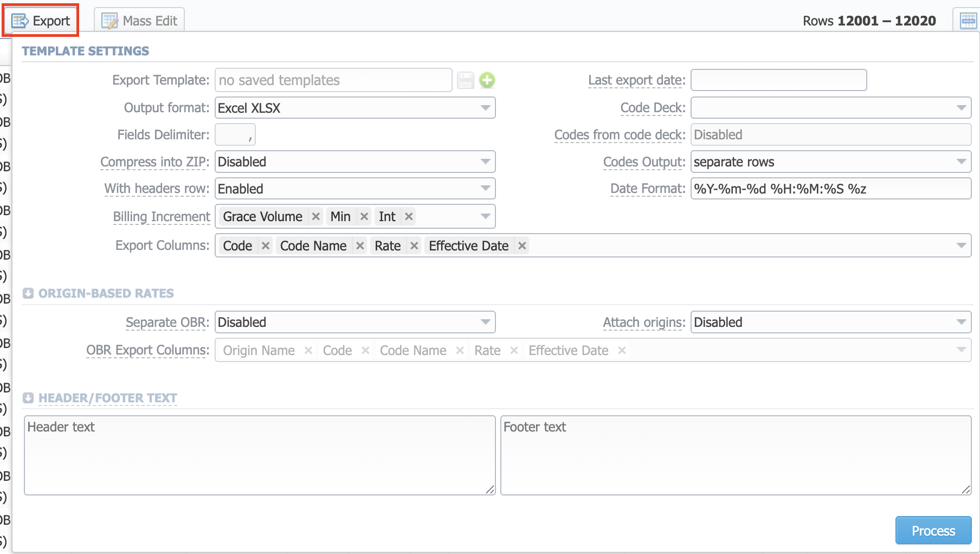
Task: Remove the Code tag from Export Columns
Action: tap(265, 246)
